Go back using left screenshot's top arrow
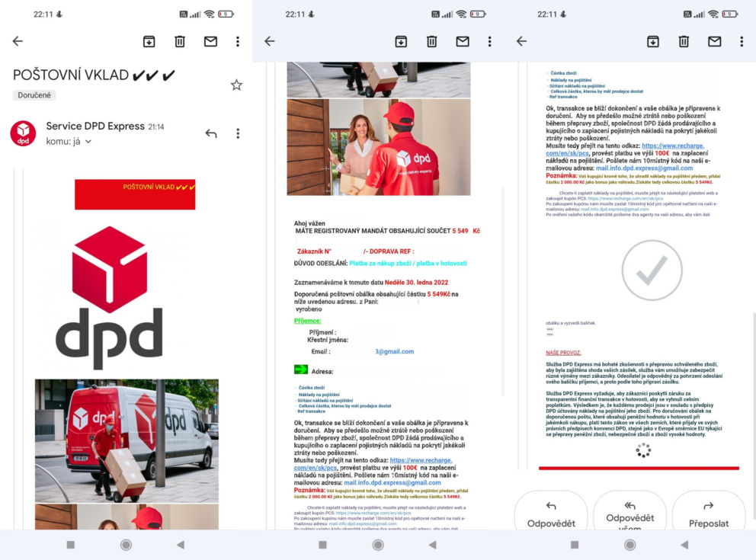The width and height of the screenshot is (756, 560). [x=18, y=41]
